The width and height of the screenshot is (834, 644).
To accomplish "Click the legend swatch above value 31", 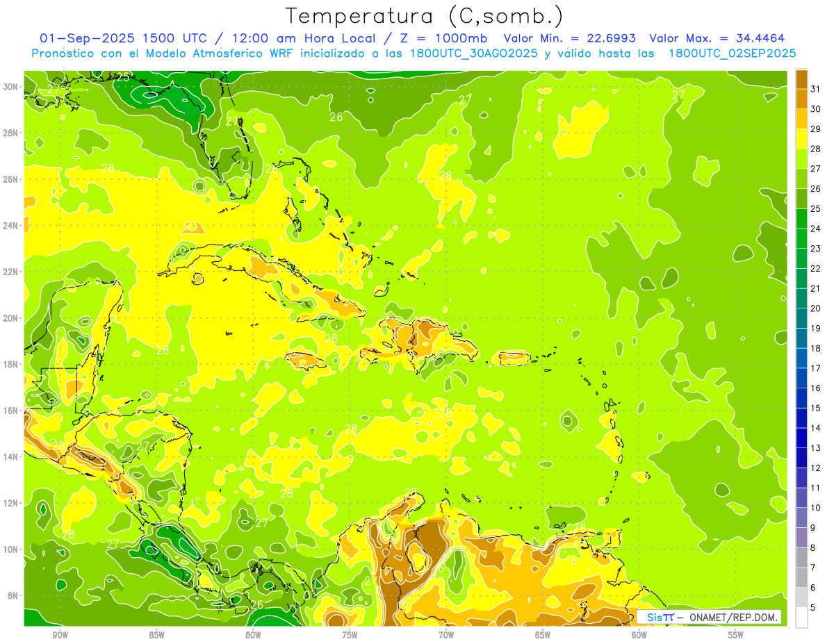I will click(x=801, y=79).
